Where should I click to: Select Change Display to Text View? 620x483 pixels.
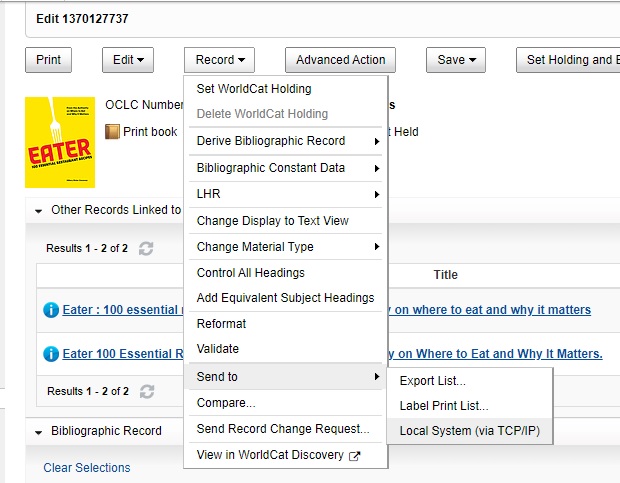pyautogui.click(x=285, y=221)
